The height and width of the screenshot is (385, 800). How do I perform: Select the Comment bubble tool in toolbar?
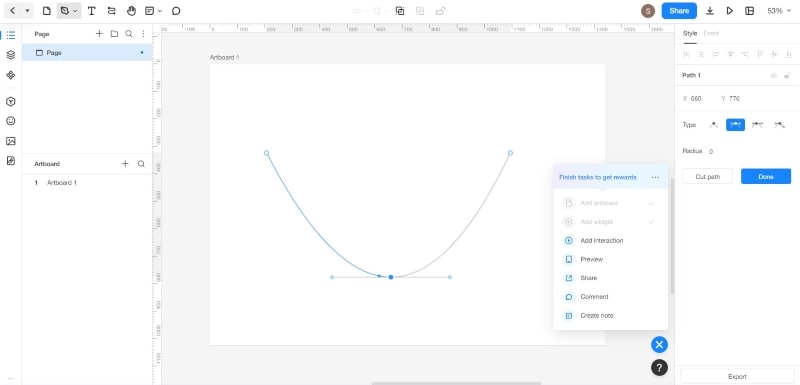(x=176, y=11)
